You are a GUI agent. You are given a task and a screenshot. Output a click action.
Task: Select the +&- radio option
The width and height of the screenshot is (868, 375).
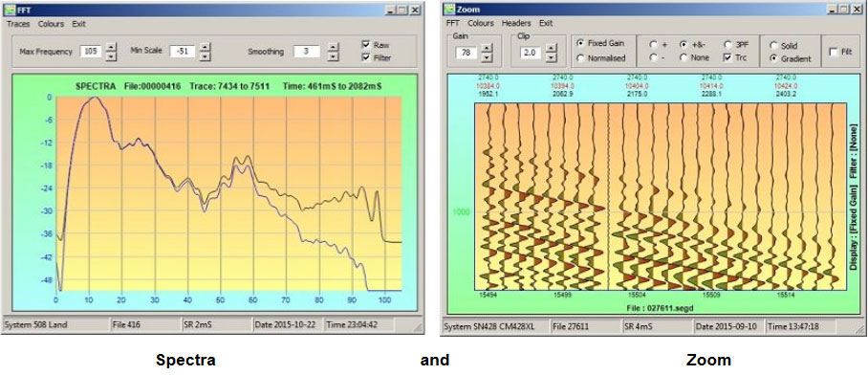684,44
